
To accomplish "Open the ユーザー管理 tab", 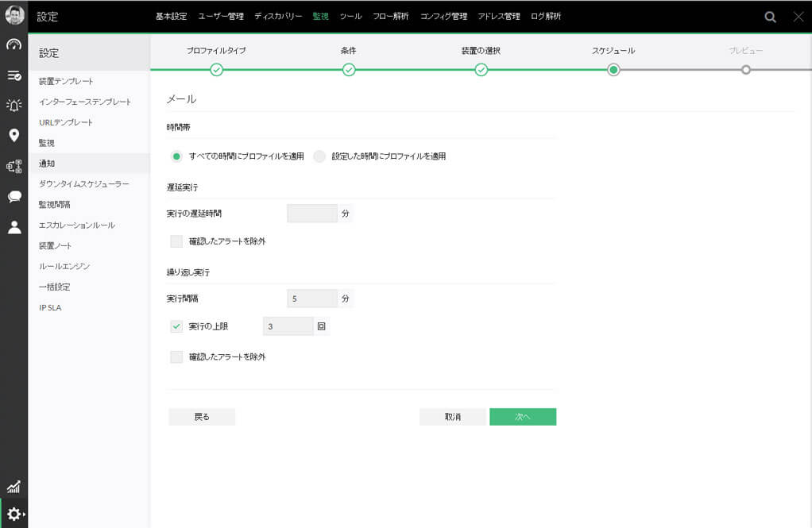I will click(x=221, y=17).
